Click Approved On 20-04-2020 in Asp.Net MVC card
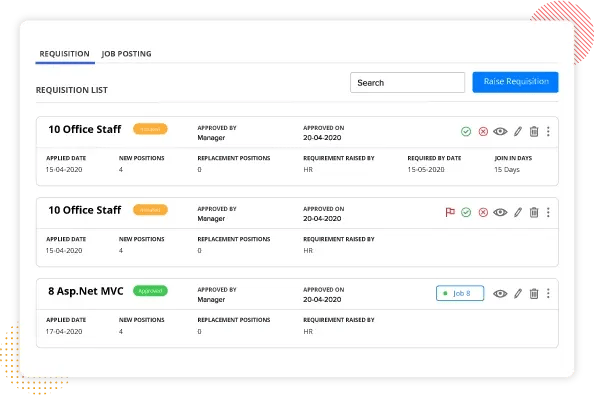 coord(322,299)
